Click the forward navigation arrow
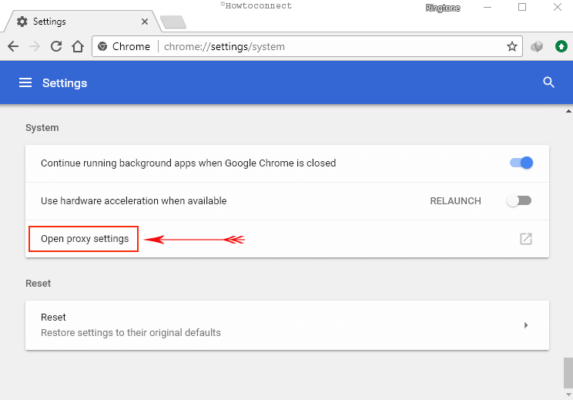Image resolution: width=573 pixels, height=400 pixels. pos(35,46)
